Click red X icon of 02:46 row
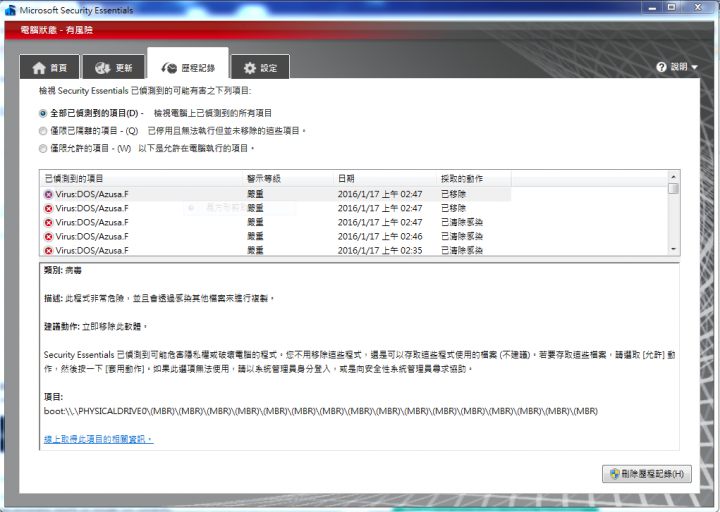Viewport: 720px width, 512px height. coord(48,236)
